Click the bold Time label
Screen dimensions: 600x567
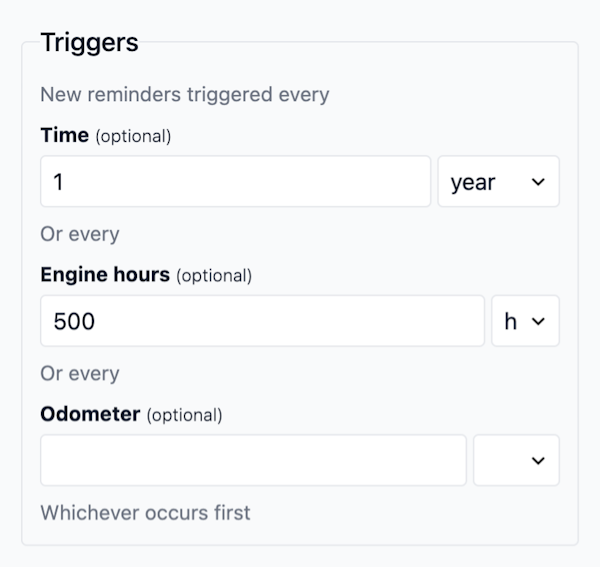tap(65, 135)
